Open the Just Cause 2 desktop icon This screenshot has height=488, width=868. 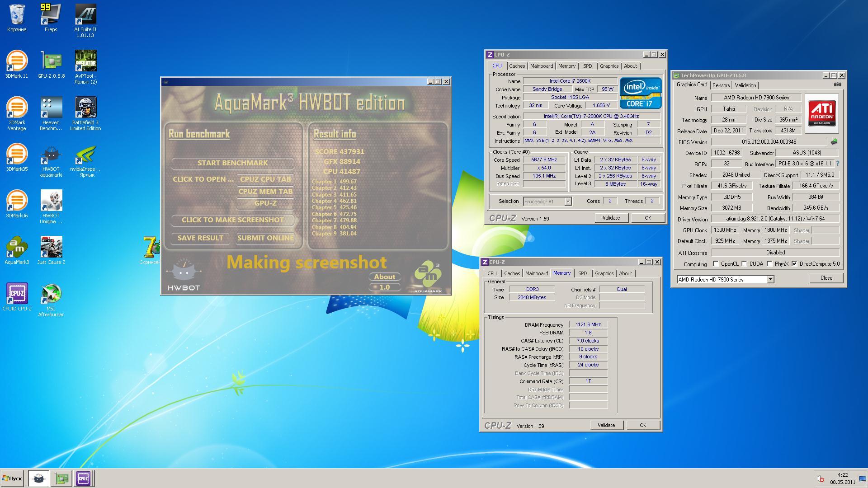(x=51, y=250)
